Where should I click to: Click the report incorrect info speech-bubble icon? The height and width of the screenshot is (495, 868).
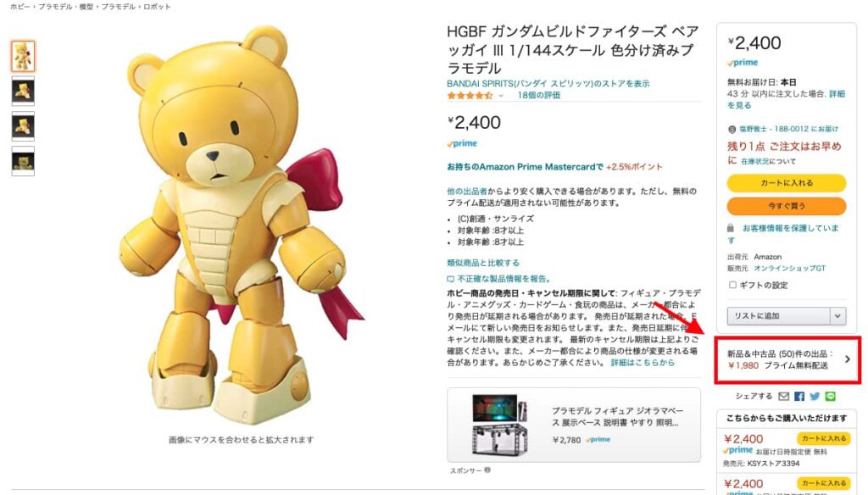click(451, 279)
